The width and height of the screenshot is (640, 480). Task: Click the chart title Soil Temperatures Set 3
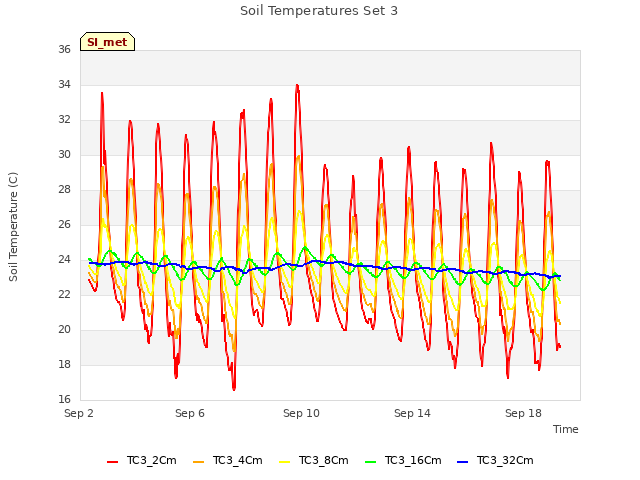(319, 11)
